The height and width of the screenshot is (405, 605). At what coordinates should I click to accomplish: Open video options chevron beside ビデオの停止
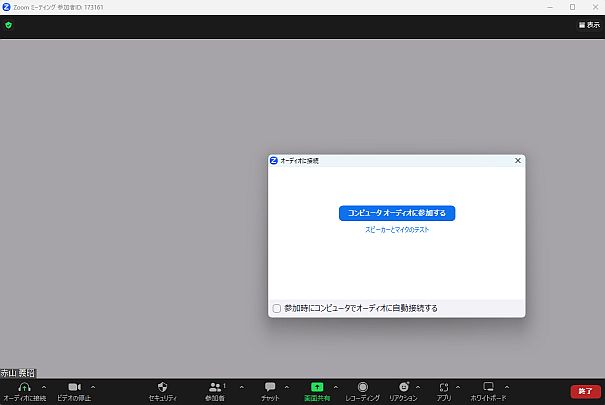click(93, 387)
